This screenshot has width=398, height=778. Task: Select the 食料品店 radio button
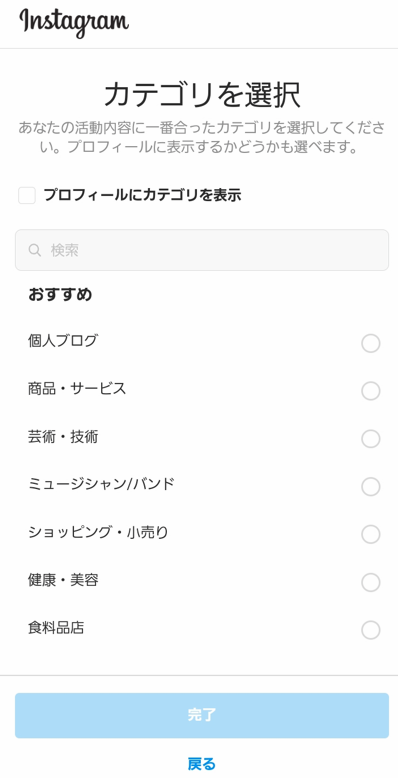pyautogui.click(x=371, y=631)
